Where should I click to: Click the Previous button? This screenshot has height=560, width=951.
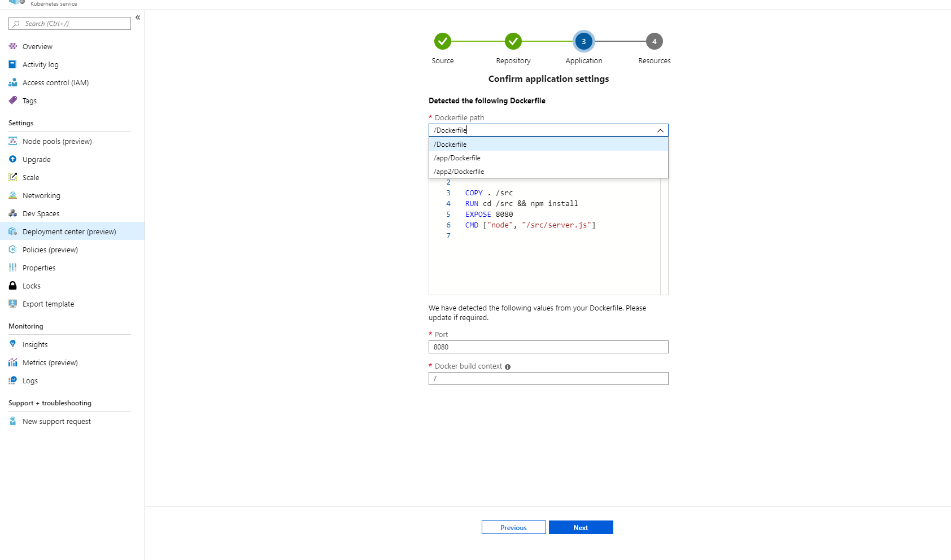tap(513, 527)
